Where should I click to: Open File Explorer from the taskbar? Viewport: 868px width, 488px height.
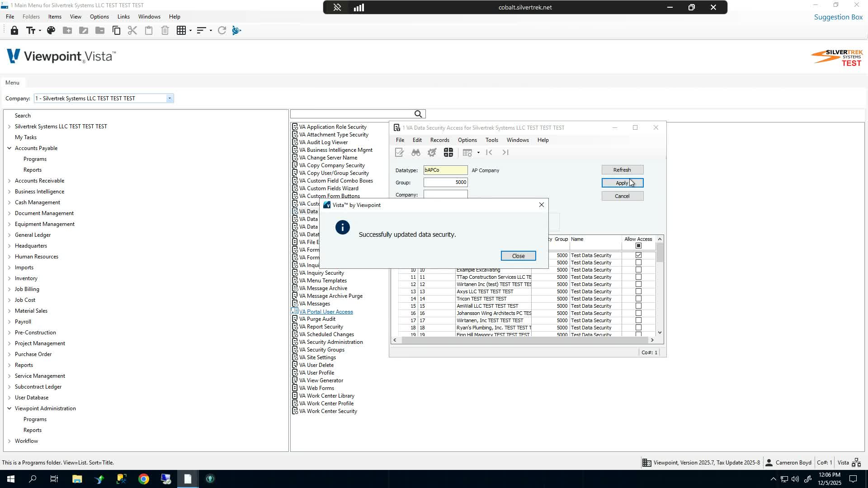pyautogui.click(x=77, y=479)
